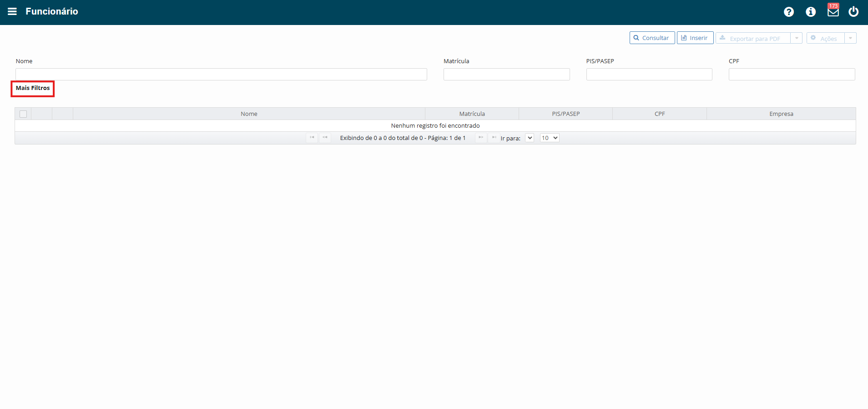Open the information icon
The image size is (868, 409).
811,12
